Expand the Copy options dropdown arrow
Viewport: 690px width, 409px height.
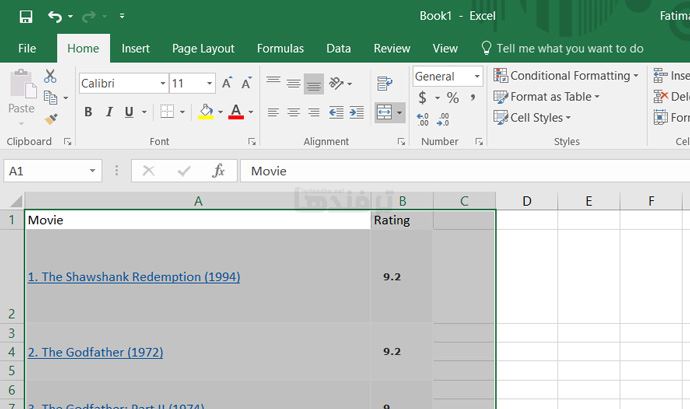tap(66, 98)
